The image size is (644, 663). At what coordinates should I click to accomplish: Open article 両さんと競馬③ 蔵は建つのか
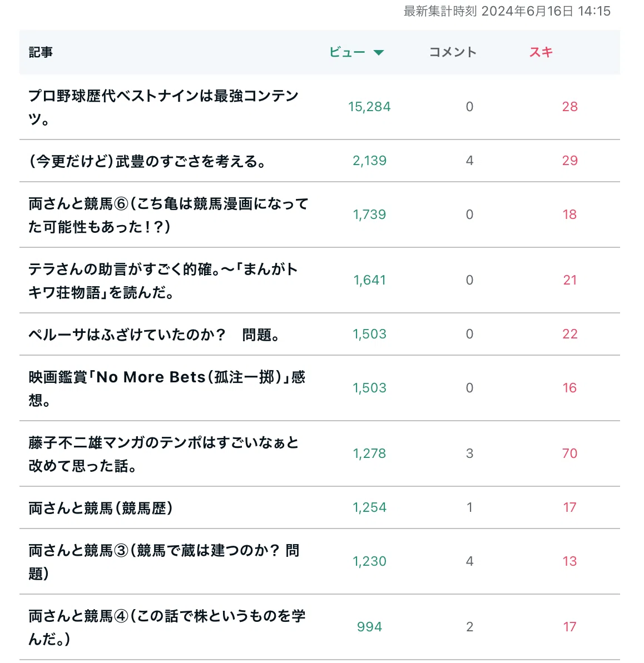(x=164, y=562)
